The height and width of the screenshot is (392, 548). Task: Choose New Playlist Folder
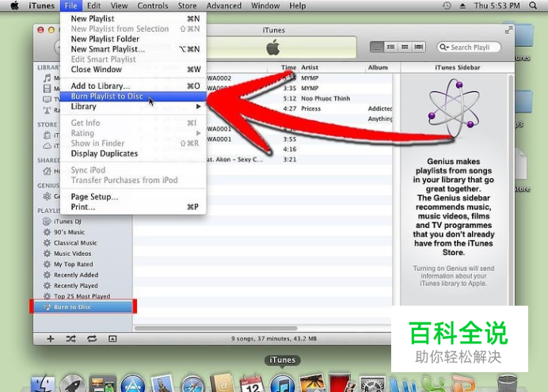tap(133, 39)
